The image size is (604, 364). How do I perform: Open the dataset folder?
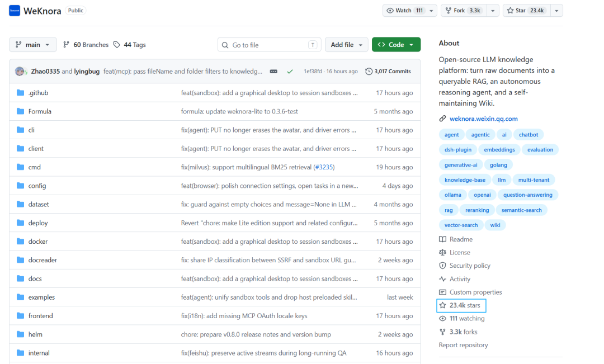pos(39,204)
